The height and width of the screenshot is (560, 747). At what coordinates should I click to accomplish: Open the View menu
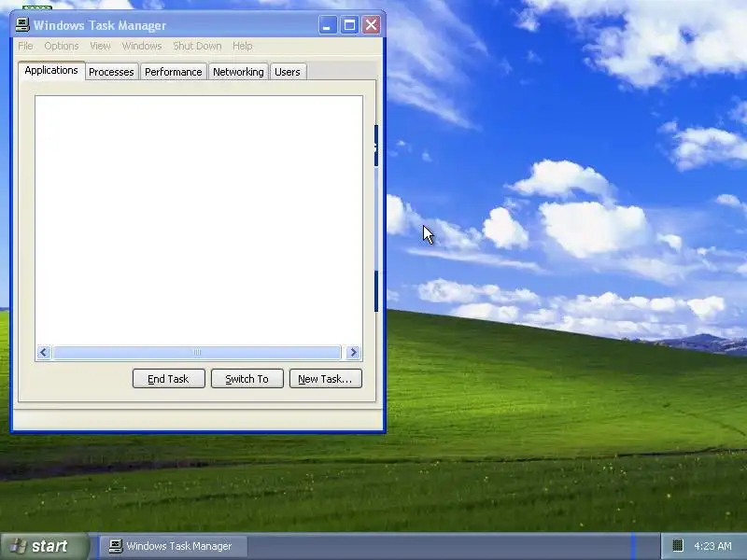coord(100,46)
